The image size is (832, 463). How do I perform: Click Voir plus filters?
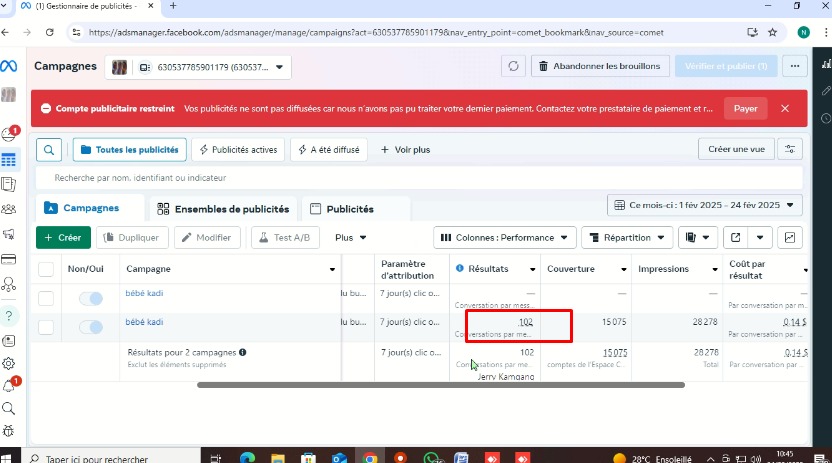pyautogui.click(x=406, y=150)
